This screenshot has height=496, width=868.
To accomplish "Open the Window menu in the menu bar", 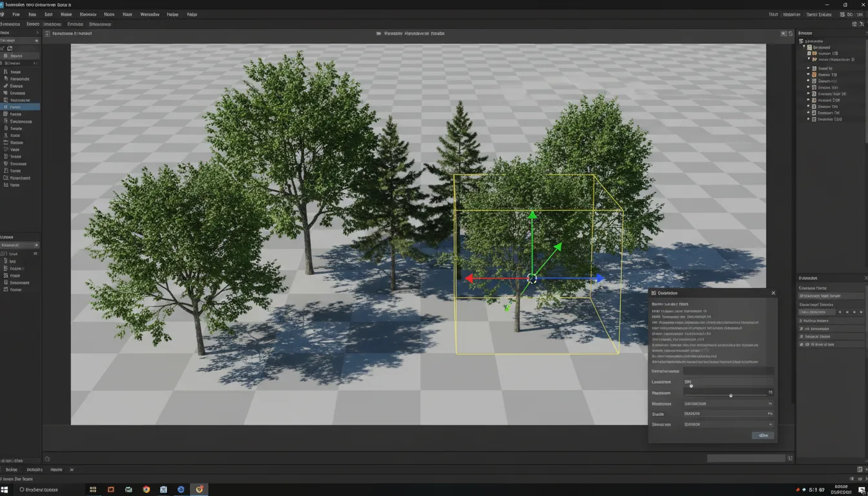I will point(150,14).
